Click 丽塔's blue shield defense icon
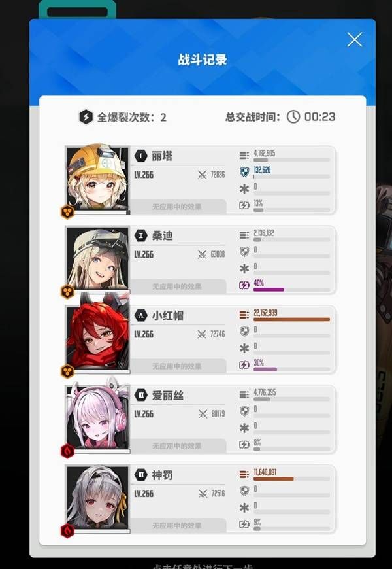The height and width of the screenshot is (569, 392). coord(244,172)
